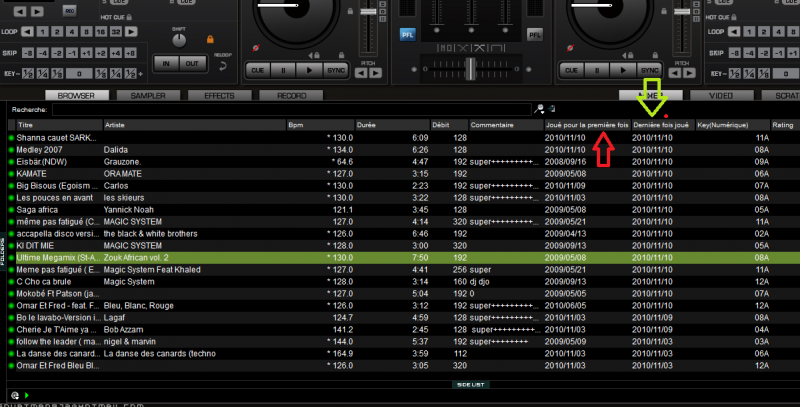The image size is (800, 407).
Task: Click the icon right of the search magnifier
Action: (x=552, y=109)
